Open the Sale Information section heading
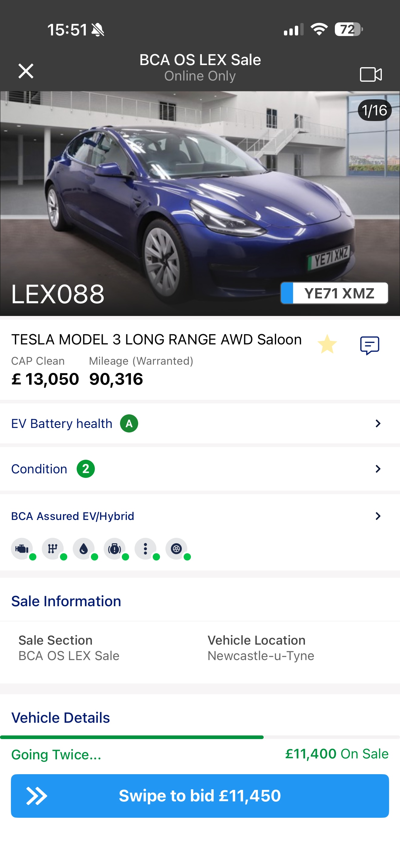 coord(66,601)
